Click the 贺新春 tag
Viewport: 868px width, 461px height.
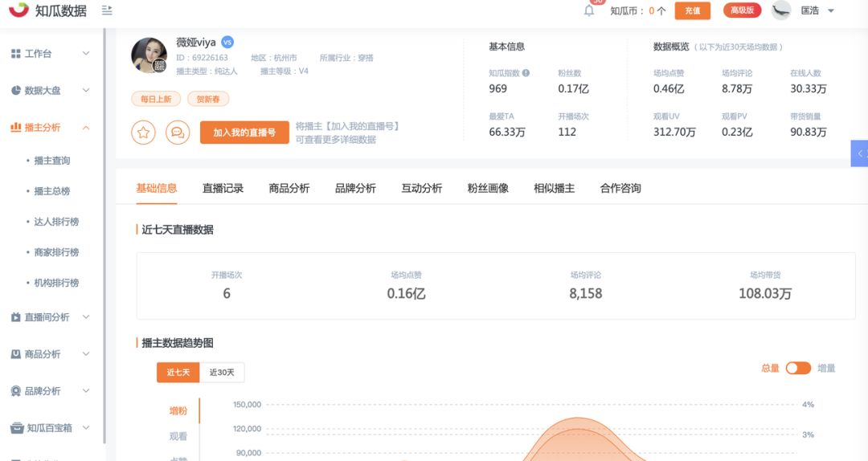coord(208,99)
